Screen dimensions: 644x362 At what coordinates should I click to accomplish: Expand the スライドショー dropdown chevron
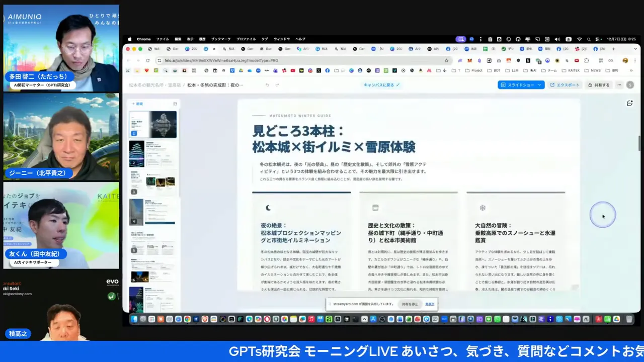[539, 85]
